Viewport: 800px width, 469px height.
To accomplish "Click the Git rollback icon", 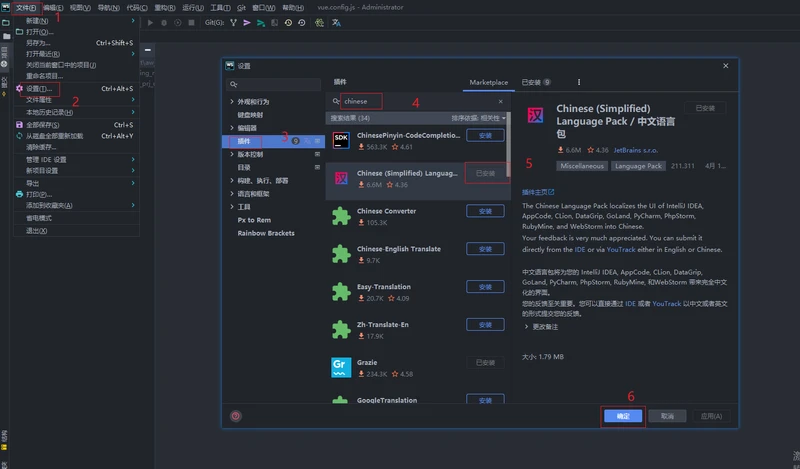I will pos(302,22).
